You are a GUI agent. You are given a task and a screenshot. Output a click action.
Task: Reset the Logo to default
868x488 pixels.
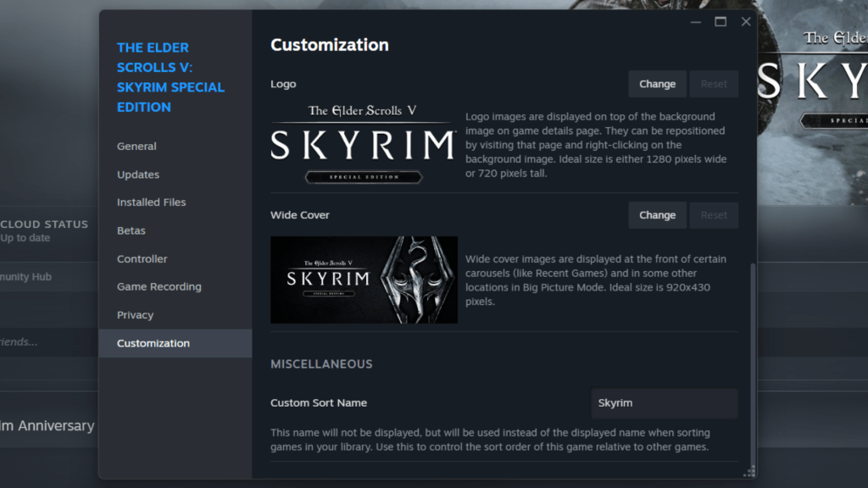pos(714,83)
